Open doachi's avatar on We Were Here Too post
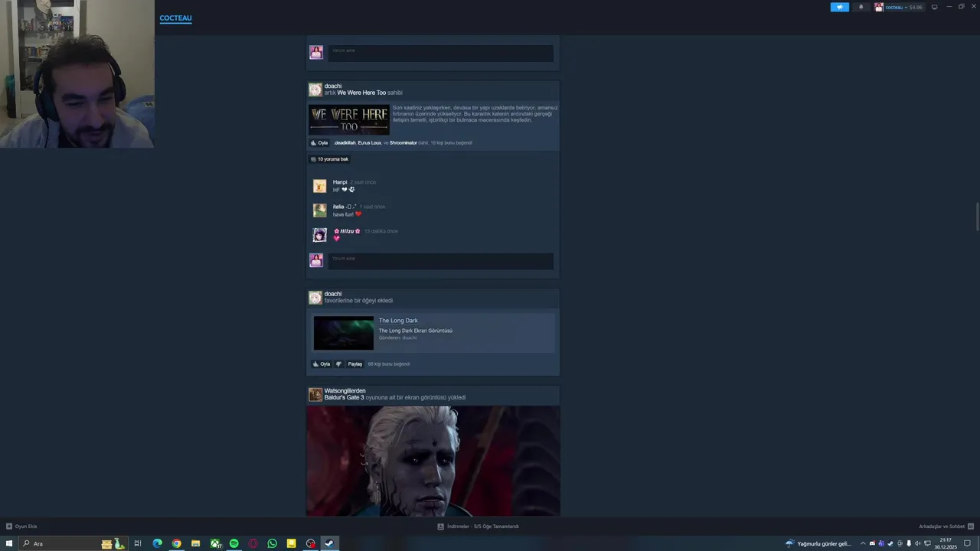The height and width of the screenshot is (551, 980). pyautogui.click(x=315, y=90)
